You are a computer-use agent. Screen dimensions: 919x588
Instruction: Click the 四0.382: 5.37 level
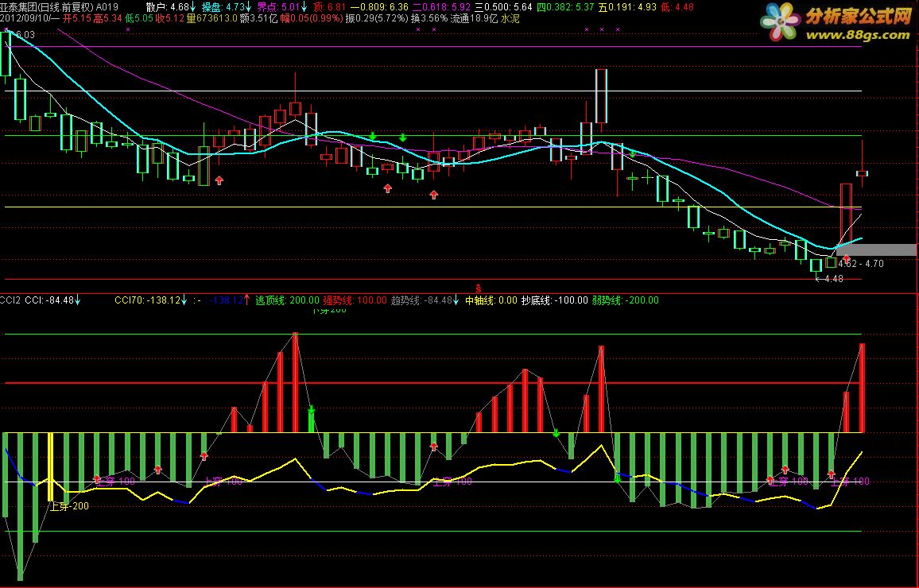tap(566, 7)
